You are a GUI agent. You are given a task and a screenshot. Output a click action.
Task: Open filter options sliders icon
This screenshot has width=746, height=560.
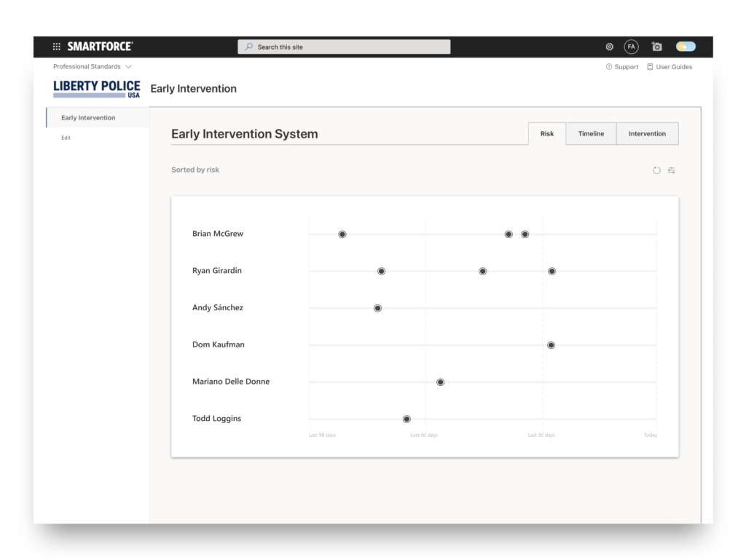(x=672, y=170)
